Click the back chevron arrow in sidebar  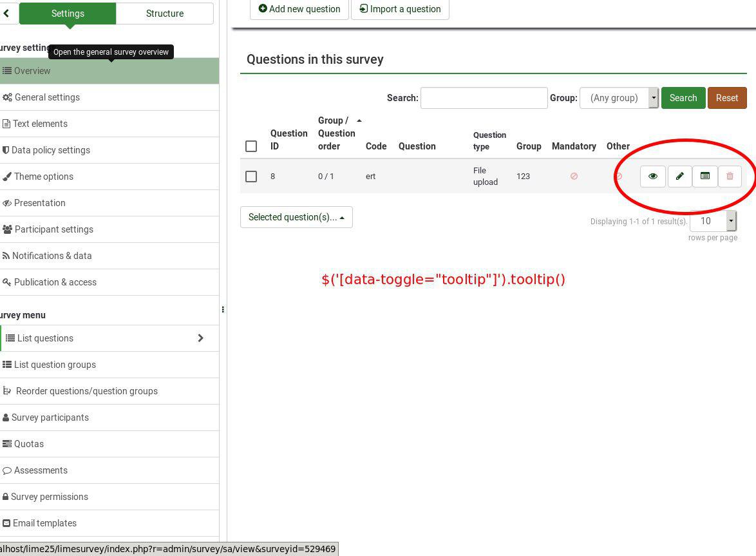coord(6,13)
